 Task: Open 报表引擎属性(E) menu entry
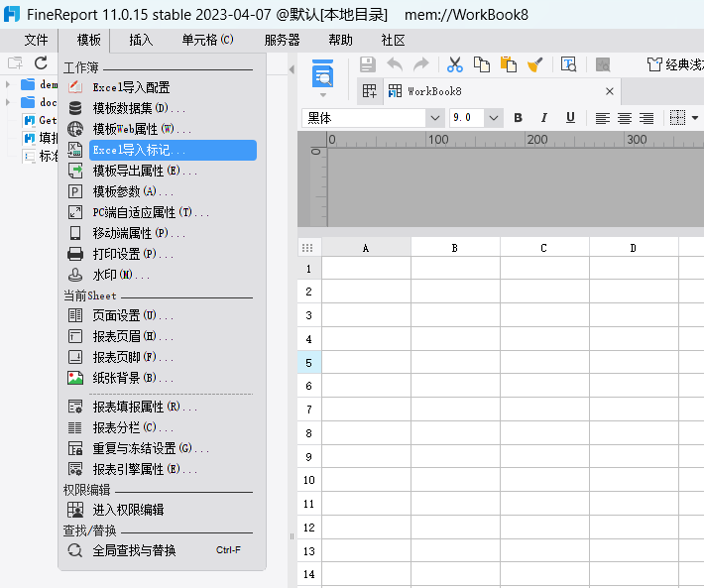162,469
